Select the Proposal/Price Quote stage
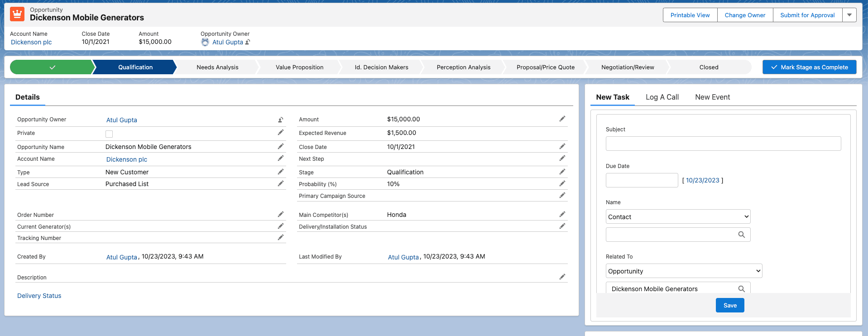This screenshot has height=336, width=868. [546, 67]
